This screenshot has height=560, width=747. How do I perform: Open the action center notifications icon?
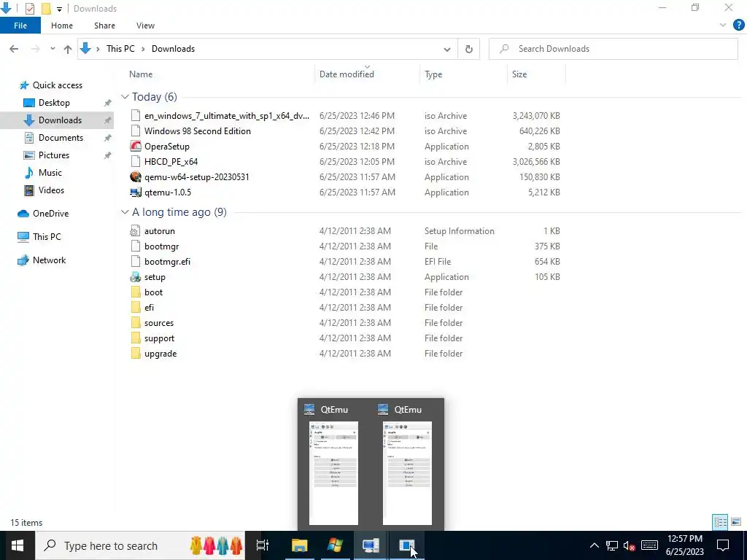723,545
